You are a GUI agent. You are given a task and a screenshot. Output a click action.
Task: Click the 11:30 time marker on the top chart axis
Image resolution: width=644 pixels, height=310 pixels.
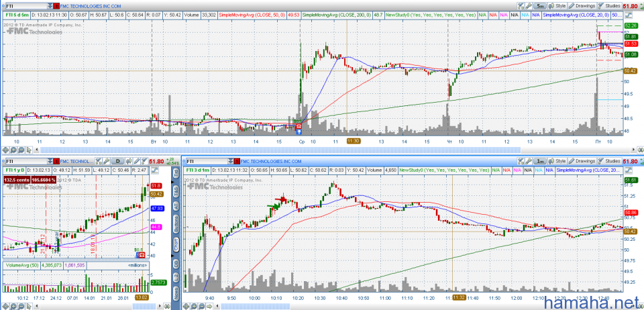354,141
